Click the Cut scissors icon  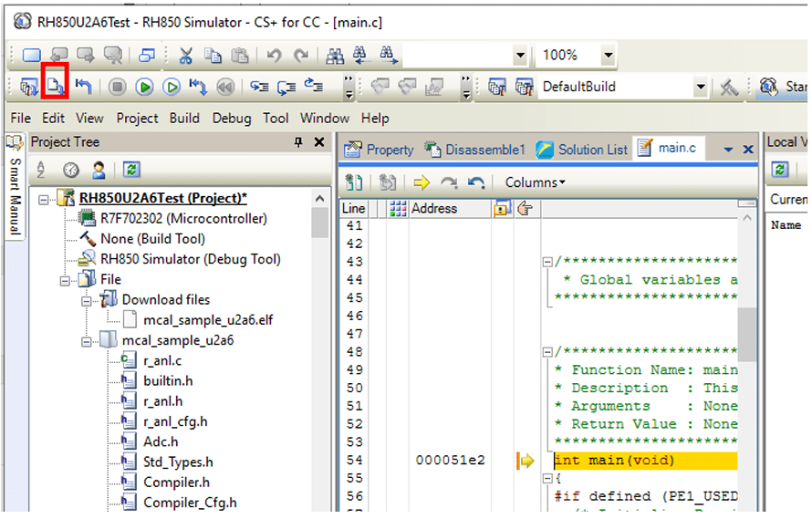click(x=186, y=55)
